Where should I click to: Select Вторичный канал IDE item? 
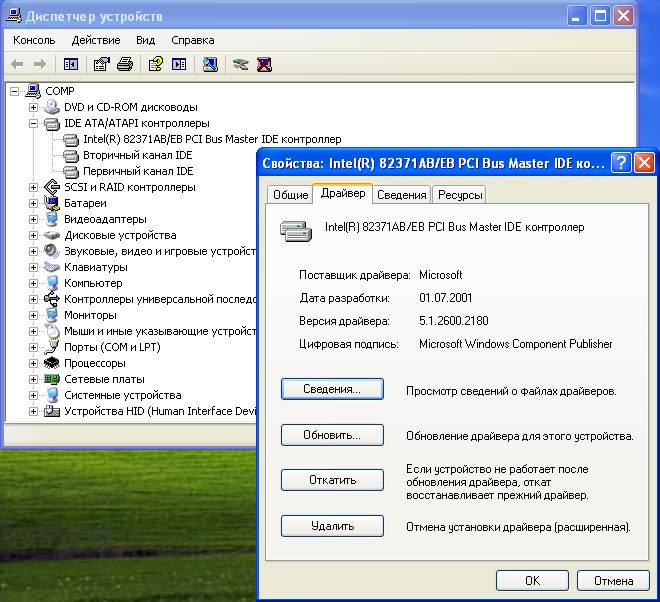point(137,155)
